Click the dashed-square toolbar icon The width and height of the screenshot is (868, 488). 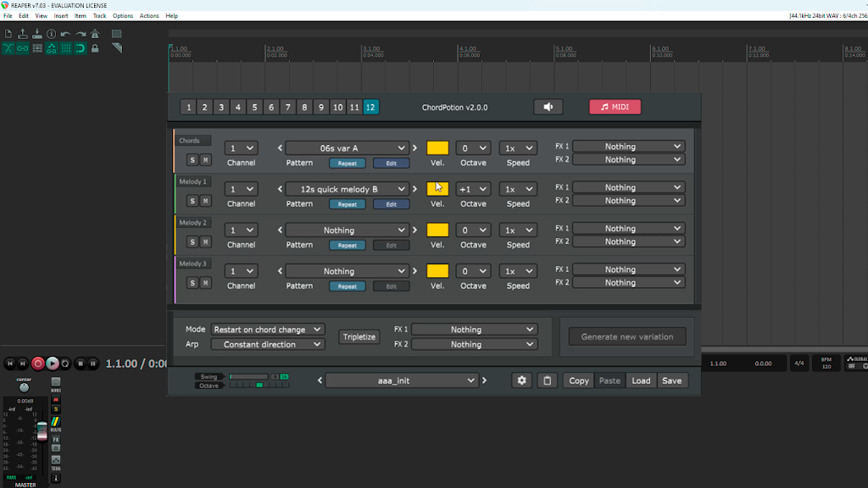coord(116,34)
